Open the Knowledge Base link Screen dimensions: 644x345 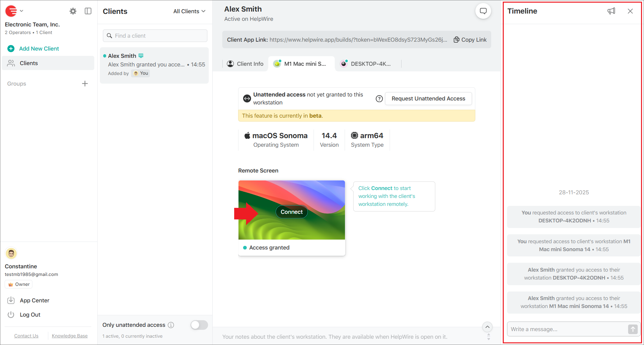pos(69,336)
